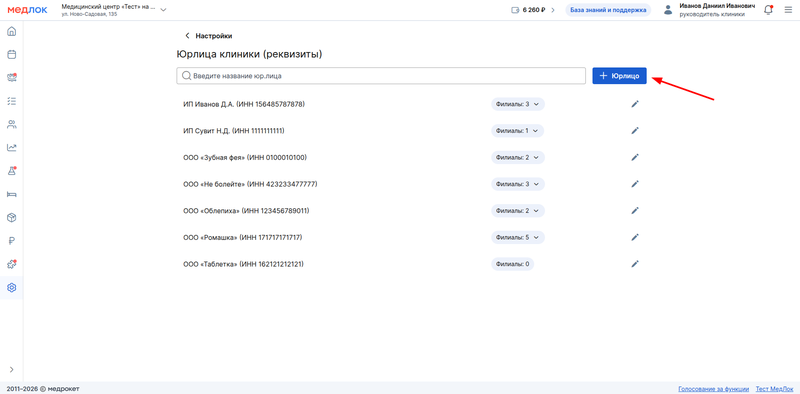Open the clinic selector dropdown at top
This screenshot has width=800, height=394.
click(163, 10)
